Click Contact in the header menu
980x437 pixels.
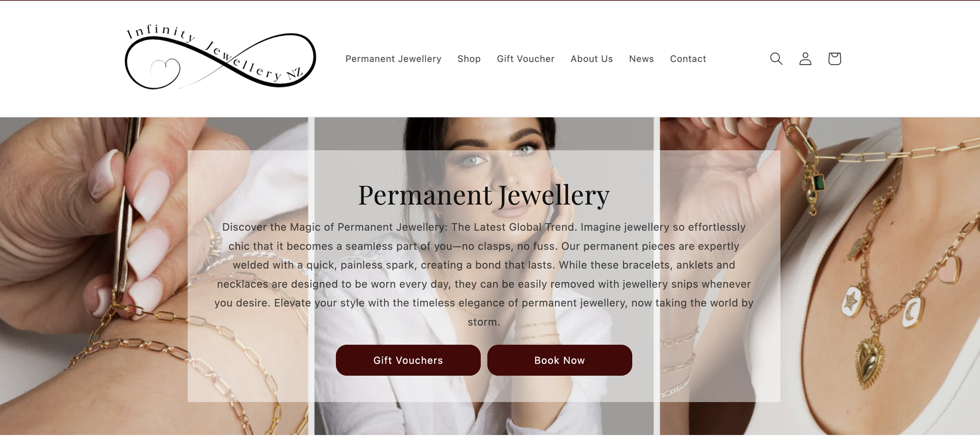click(x=688, y=59)
